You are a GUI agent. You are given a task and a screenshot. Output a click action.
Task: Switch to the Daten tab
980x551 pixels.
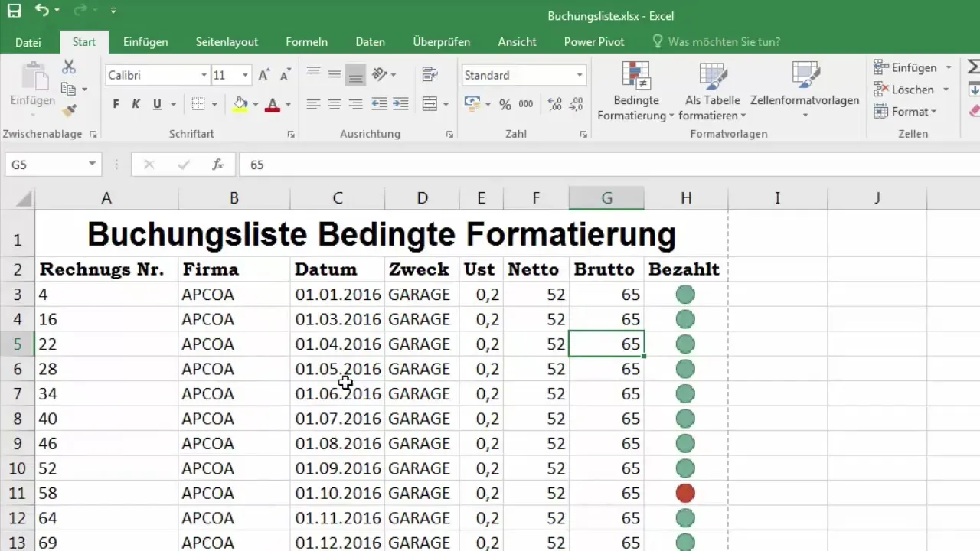(371, 42)
